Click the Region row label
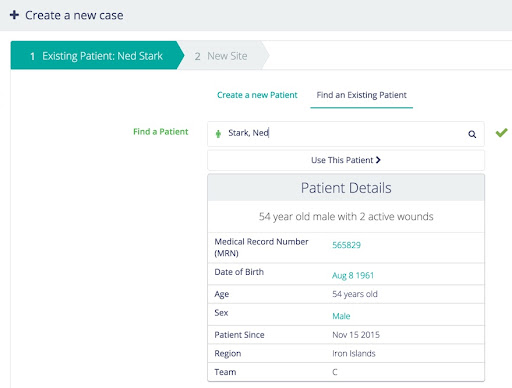Viewport: 512px width, 388px height. pos(228,354)
